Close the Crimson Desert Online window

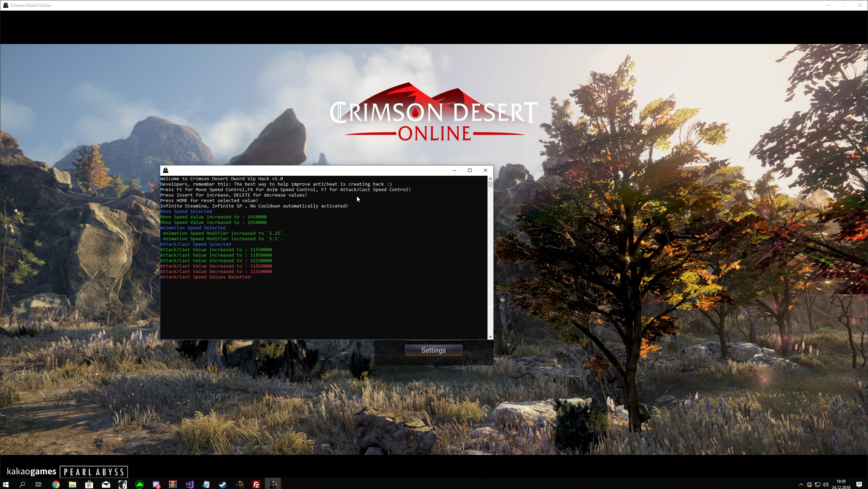point(859,5)
